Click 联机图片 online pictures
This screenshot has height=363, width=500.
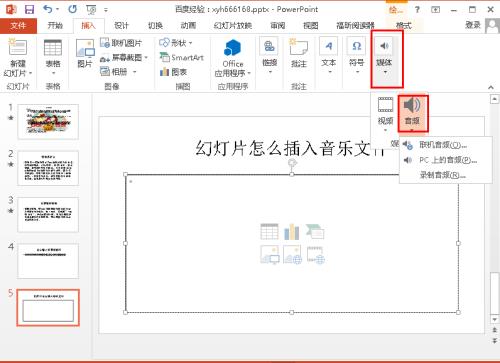point(121,43)
